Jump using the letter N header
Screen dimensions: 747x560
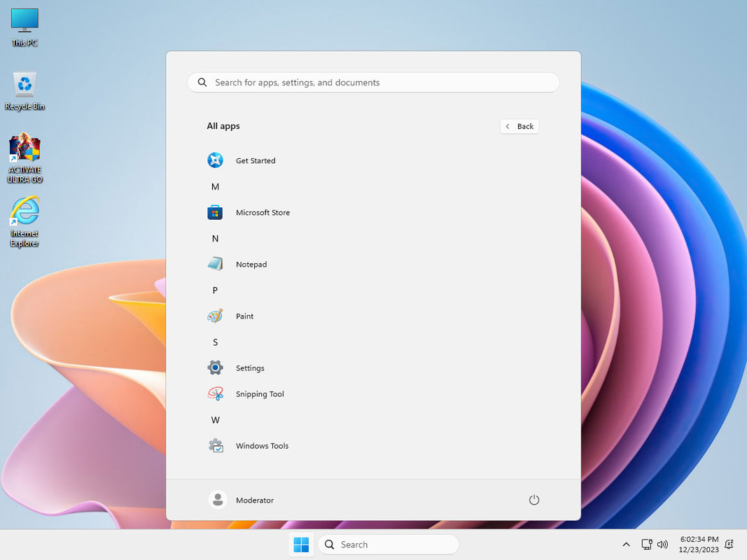pos(216,239)
